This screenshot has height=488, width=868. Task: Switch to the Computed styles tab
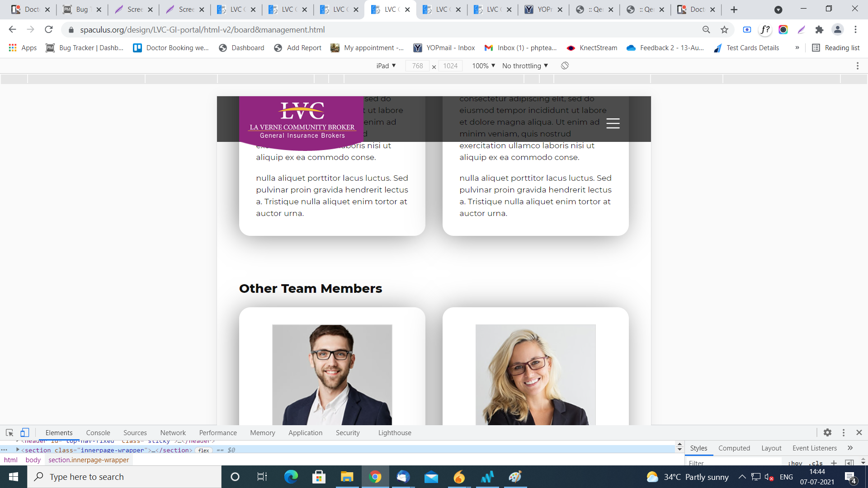point(734,448)
